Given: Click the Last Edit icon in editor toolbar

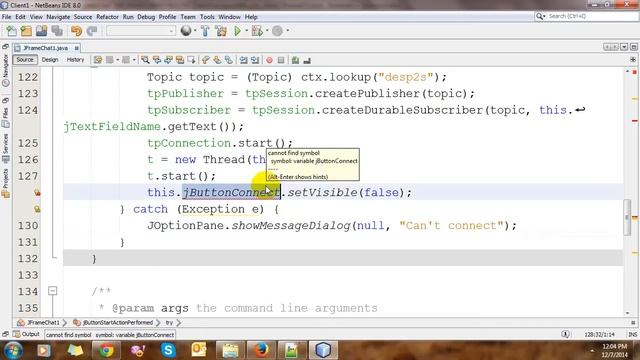Looking at the screenshot, I should pos(98,60).
